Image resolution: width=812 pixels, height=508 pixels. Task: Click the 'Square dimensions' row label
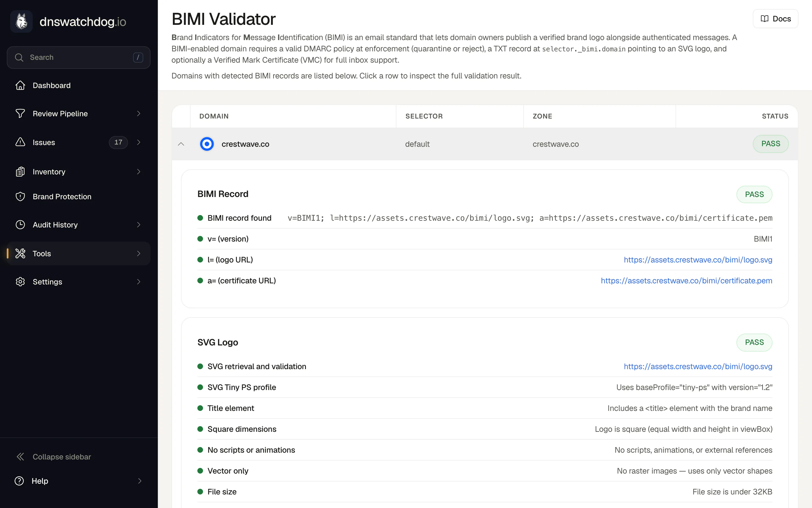242,429
